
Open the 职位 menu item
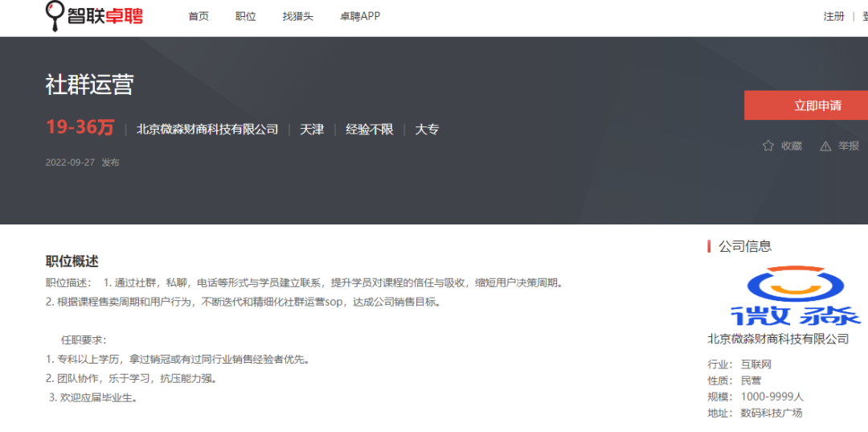[x=246, y=17]
